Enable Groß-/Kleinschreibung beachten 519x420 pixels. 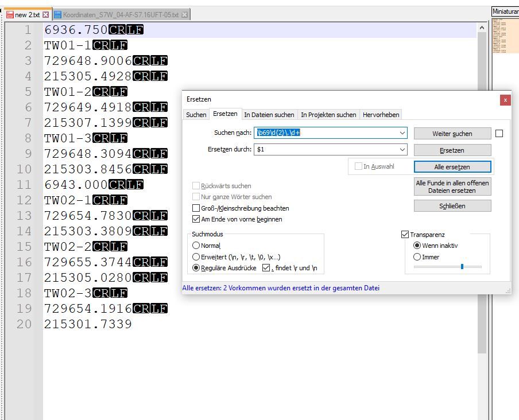[x=196, y=208]
